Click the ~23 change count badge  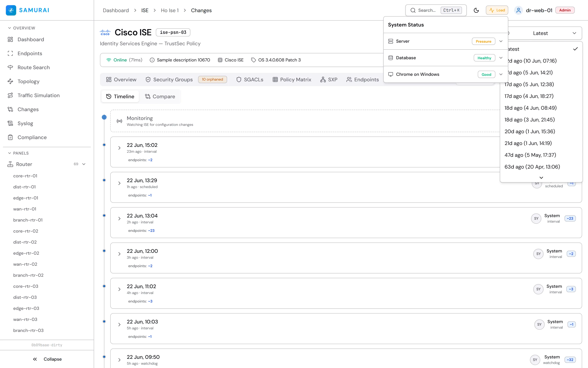tap(570, 219)
